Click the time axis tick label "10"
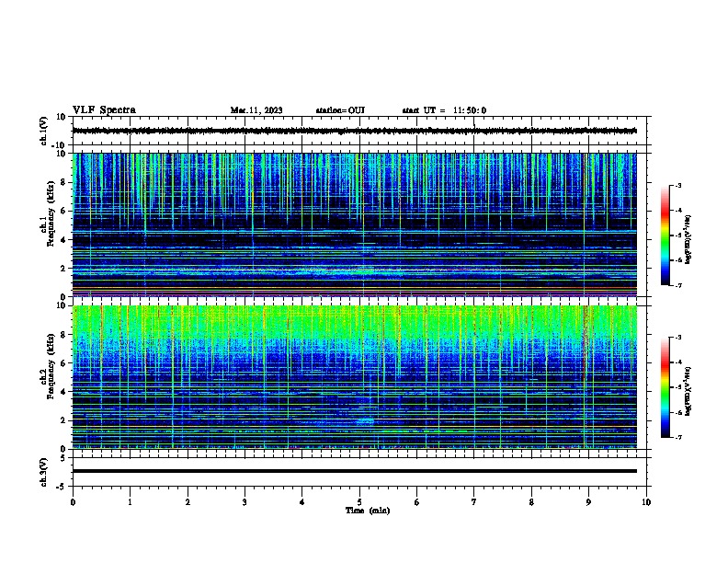 click(x=646, y=502)
